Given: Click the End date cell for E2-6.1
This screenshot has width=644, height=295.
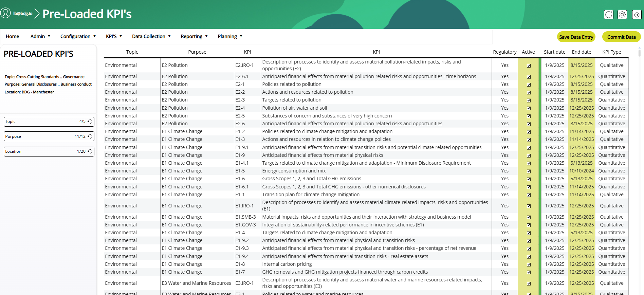Looking at the screenshot, I should coord(581,76).
